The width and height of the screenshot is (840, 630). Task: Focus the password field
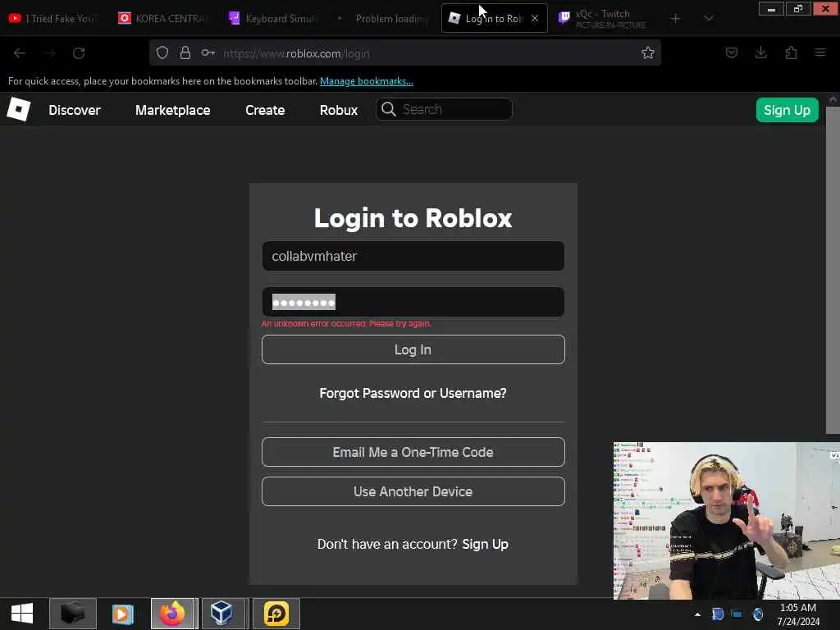pyautogui.click(x=413, y=302)
